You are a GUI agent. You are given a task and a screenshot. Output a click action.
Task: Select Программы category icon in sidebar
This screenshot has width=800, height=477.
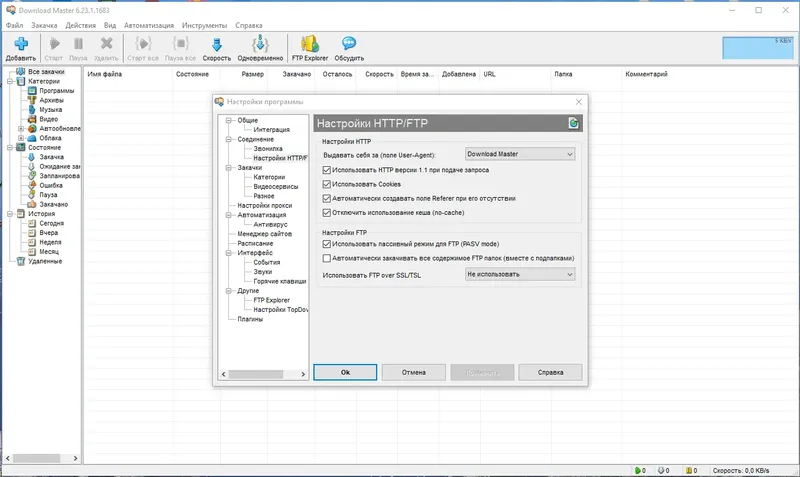[32, 91]
